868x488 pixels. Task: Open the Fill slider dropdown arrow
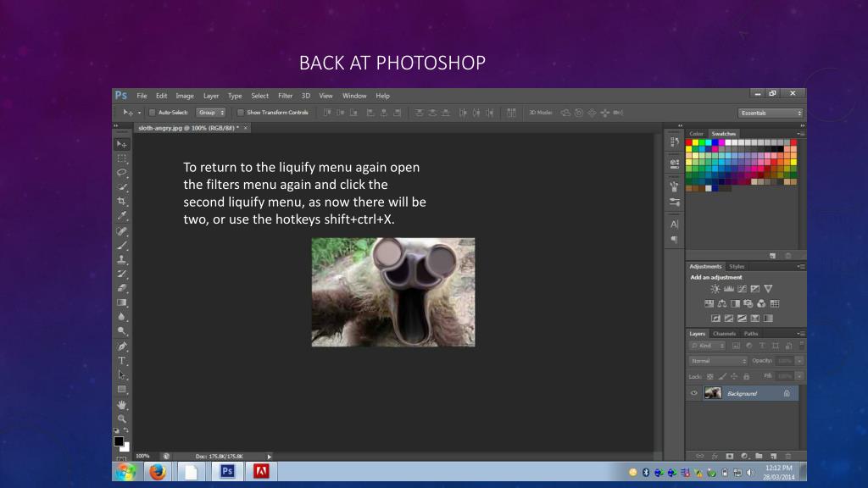coord(799,376)
